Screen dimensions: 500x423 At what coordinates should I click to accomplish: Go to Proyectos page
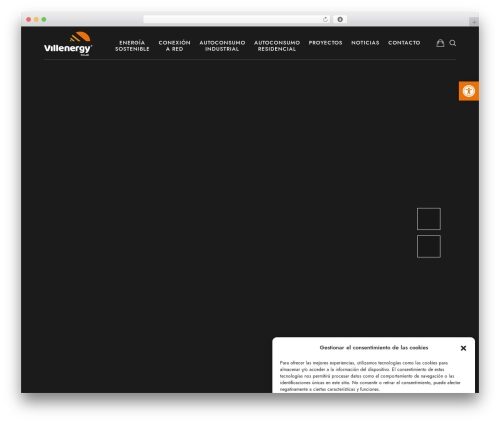point(325,43)
